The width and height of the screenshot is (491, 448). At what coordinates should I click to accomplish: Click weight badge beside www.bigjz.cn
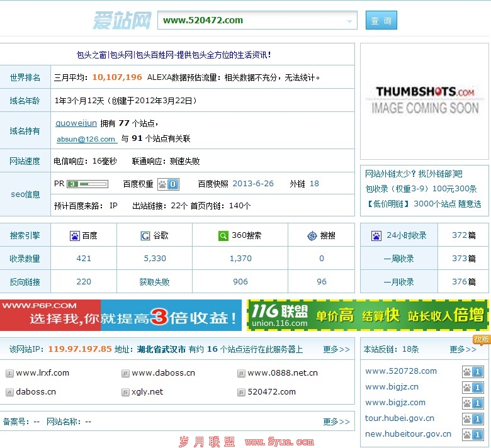473,388
